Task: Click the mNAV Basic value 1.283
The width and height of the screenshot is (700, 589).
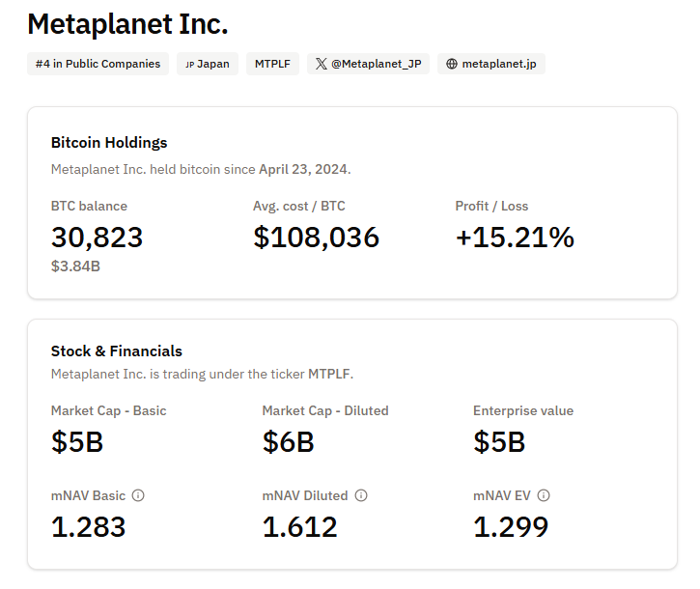Action: coord(88,526)
